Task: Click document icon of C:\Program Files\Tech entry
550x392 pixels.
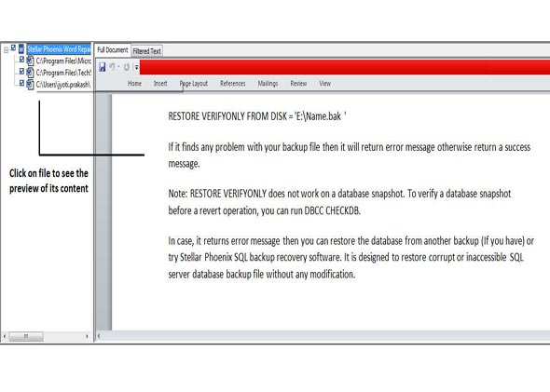Action: click(30, 73)
